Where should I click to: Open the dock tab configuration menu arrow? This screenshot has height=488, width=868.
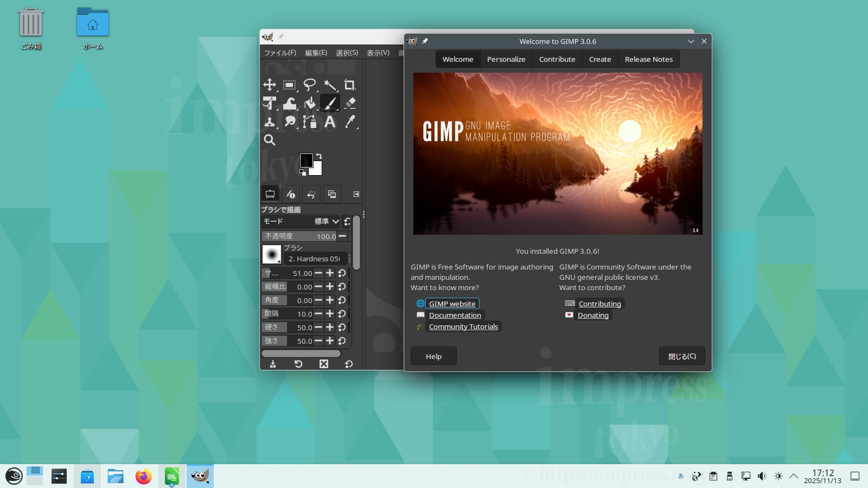(356, 194)
